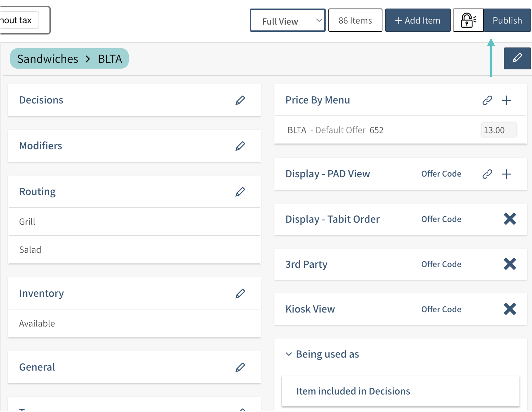Add price with Price By Menu plus

[x=506, y=100]
